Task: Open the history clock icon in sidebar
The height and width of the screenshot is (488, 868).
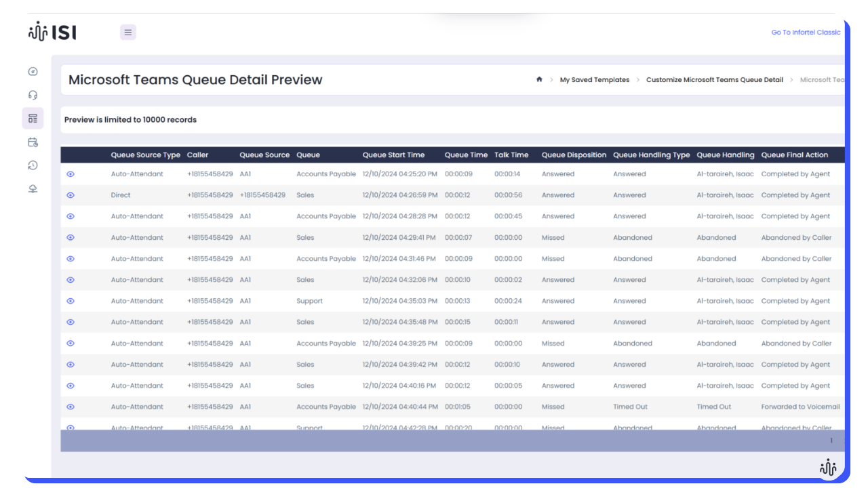Action: click(x=33, y=165)
